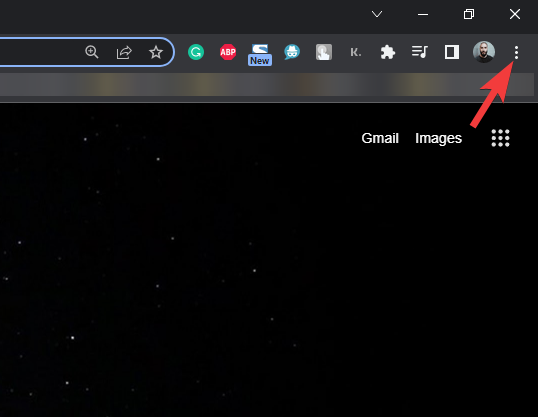Click the share this page icon

click(124, 52)
